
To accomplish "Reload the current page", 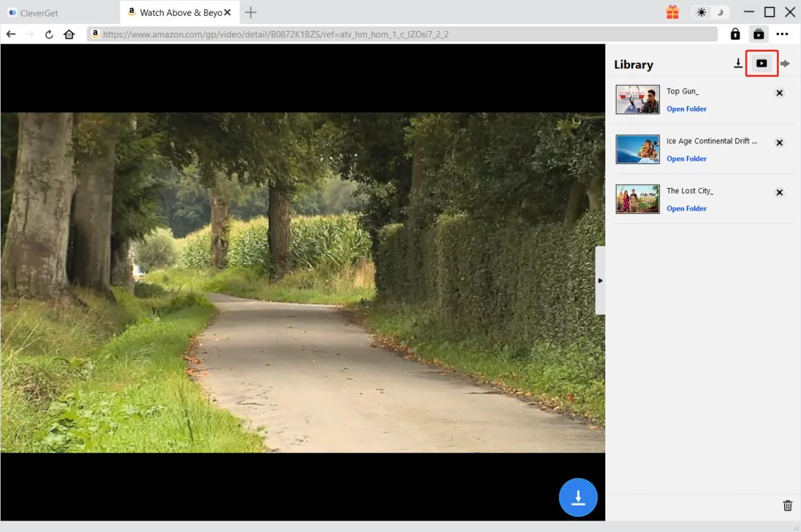I will coord(49,34).
